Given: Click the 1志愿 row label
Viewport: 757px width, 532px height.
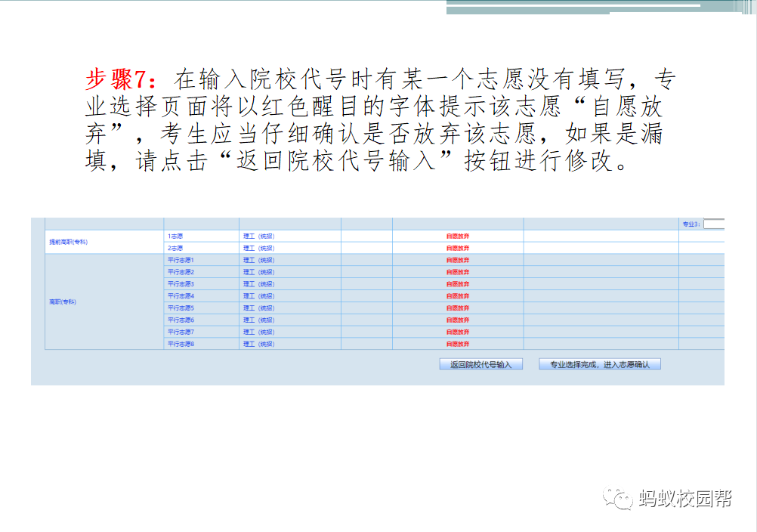Looking at the screenshot, I should [x=175, y=236].
